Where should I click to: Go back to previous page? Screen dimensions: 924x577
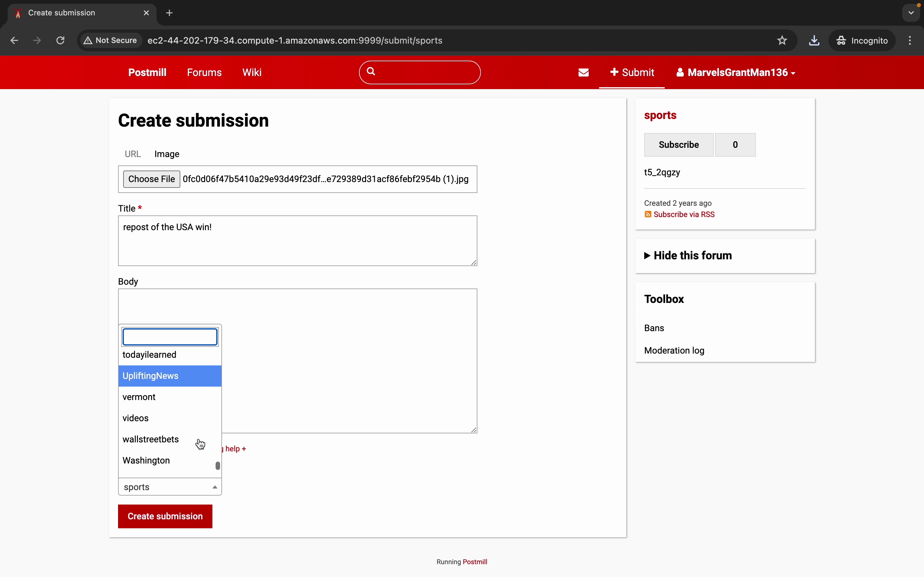tap(14, 40)
